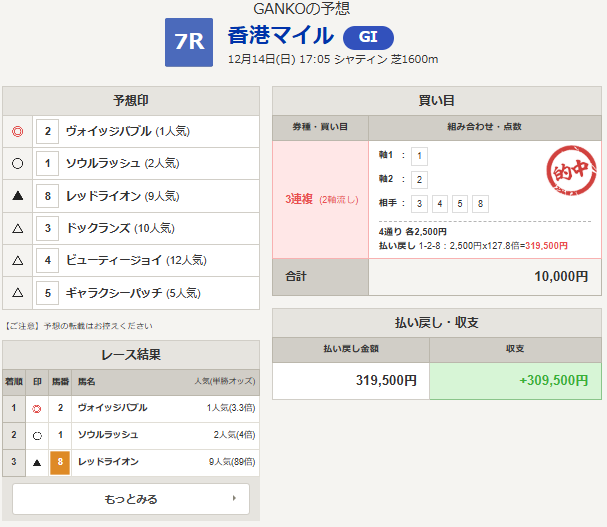Click the 払い戻し 1-2-8 payout line
607x527 pixels.
click(473, 246)
